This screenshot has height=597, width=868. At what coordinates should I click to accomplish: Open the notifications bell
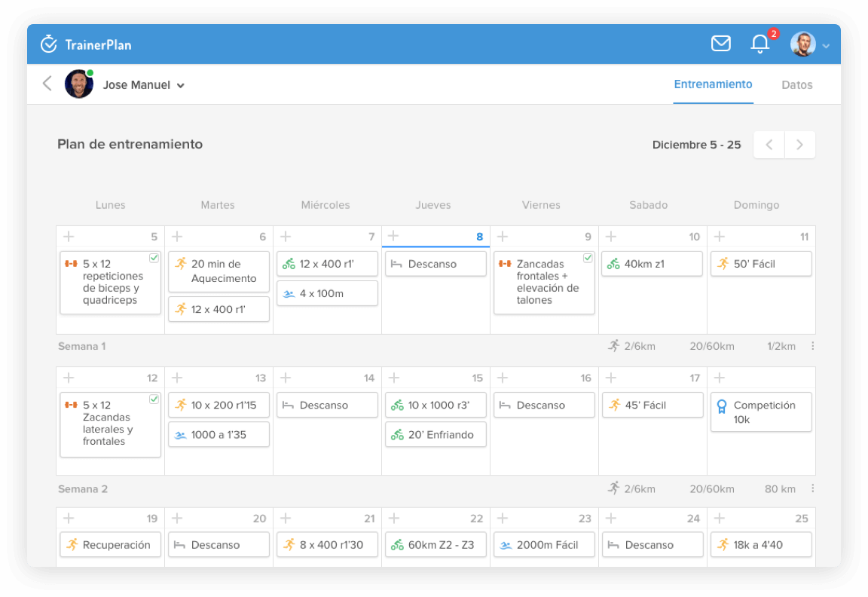[x=759, y=44]
